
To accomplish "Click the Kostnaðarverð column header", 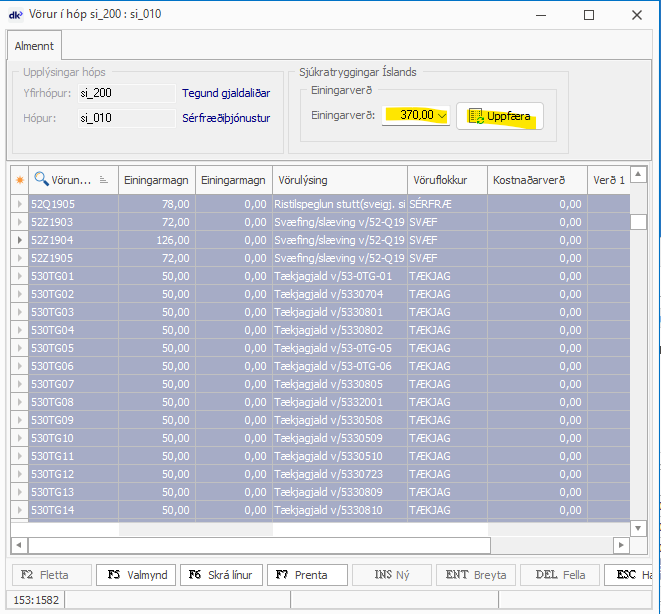I will click(x=537, y=180).
